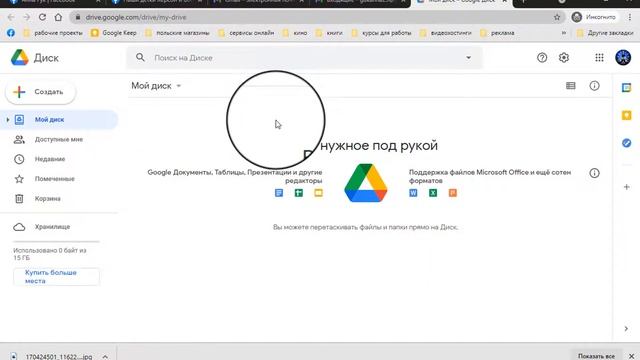The height and width of the screenshot is (360, 640).
Task: Open Calendar side panel icon
Action: click(x=626, y=88)
